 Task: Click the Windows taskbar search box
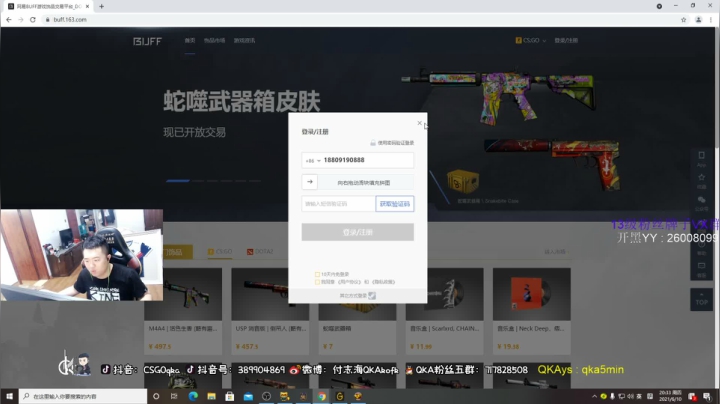point(83,396)
